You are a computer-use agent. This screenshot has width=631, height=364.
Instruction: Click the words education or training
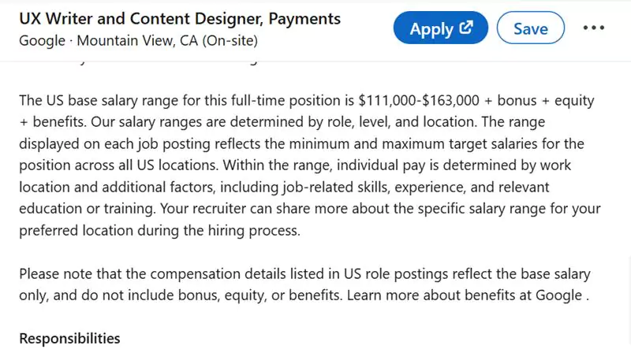pyautogui.click(x=88, y=210)
